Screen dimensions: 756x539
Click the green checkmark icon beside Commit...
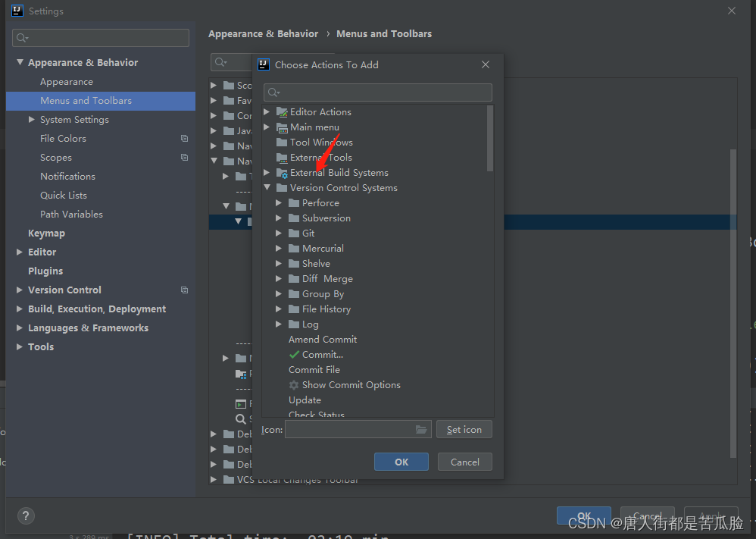point(294,355)
